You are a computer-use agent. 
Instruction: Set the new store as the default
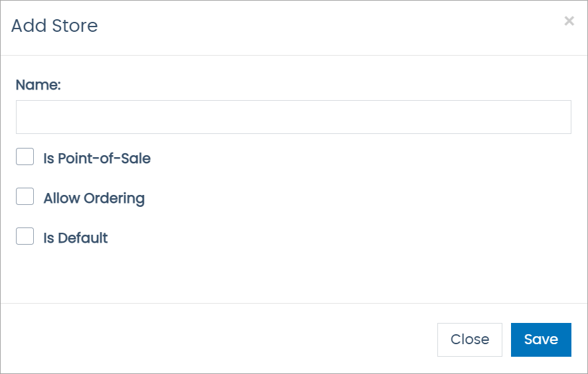point(25,237)
